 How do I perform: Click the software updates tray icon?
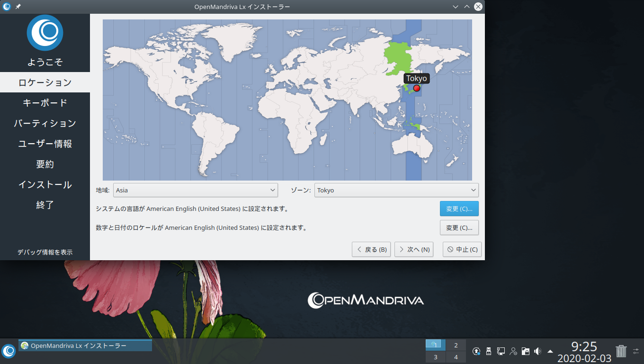[x=477, y=351]
